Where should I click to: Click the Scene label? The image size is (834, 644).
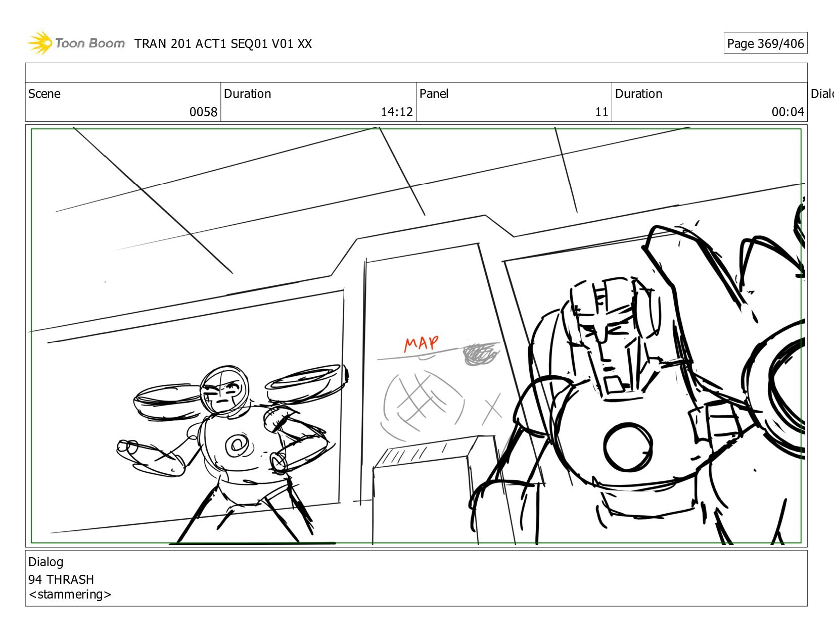coord(44,94)
